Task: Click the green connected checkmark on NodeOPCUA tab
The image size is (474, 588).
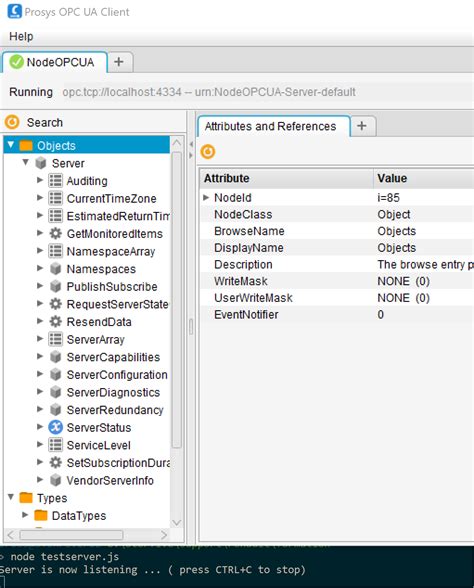Action: click(x=16, y=62)
